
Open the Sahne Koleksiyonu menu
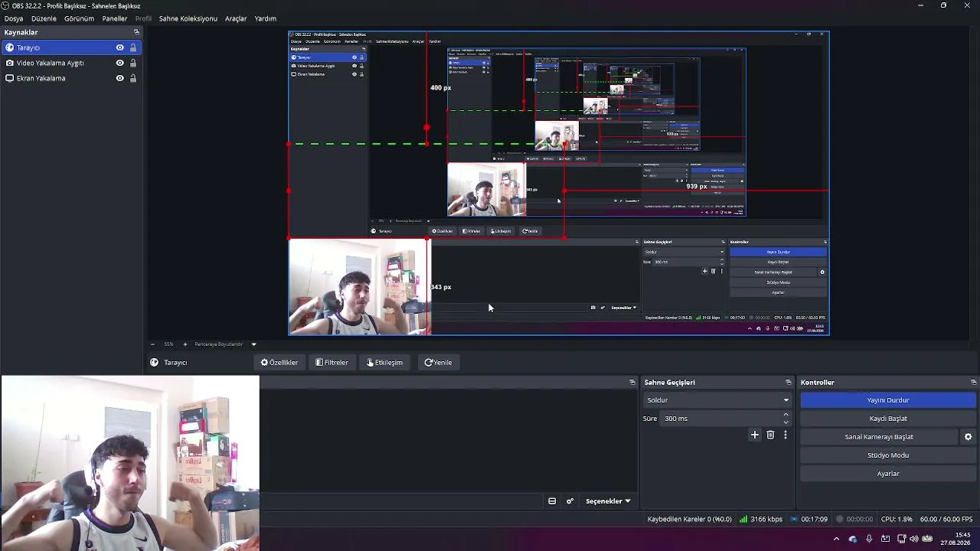click(188, 18)
